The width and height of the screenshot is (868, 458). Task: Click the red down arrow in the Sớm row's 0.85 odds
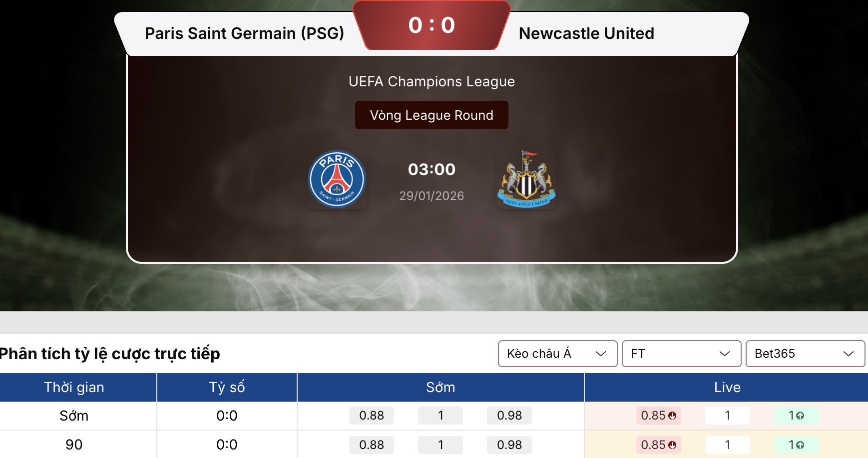(672, 416)
